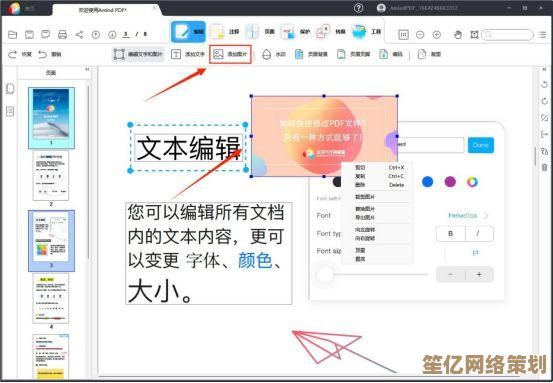553x383 pixels.
Task: Open the 页面背景 page background tool
Action: point(311,54)
